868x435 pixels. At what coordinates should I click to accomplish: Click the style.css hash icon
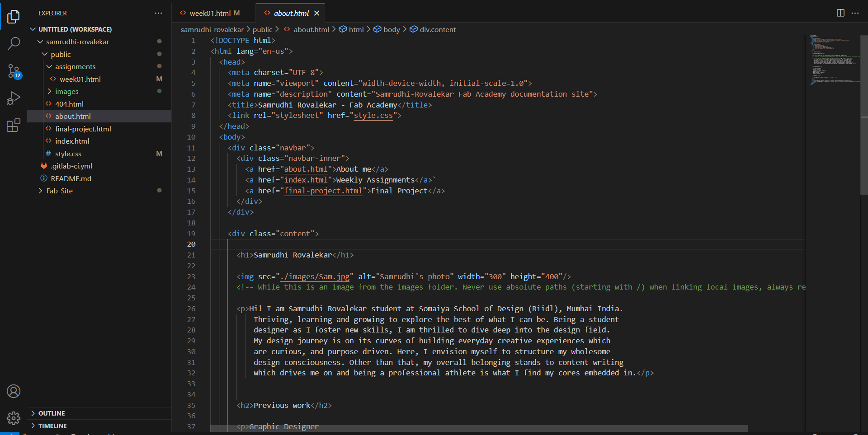pyautogui.click(x=48, y=154)
